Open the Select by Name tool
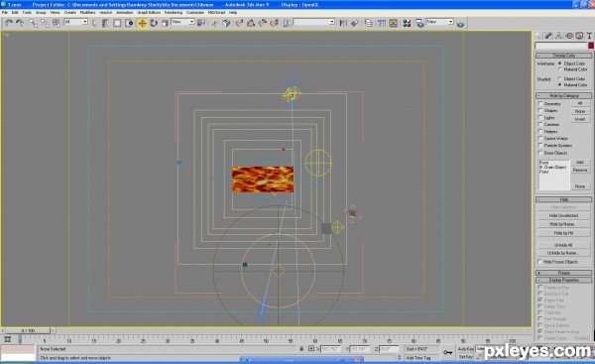The image size is (595, 364). tap(105, 23)
